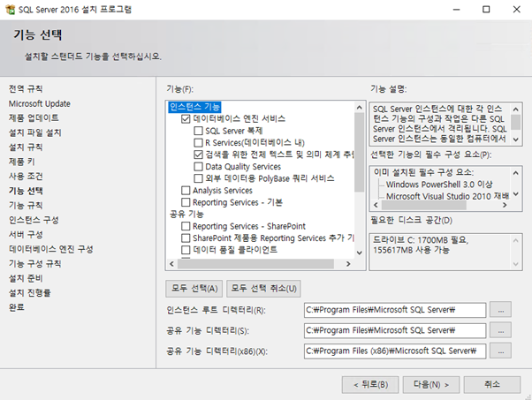Screen dimensions: 532x400
Task: Click the Microsoft Update step in sidebar
Action: (x=40, y=103)
